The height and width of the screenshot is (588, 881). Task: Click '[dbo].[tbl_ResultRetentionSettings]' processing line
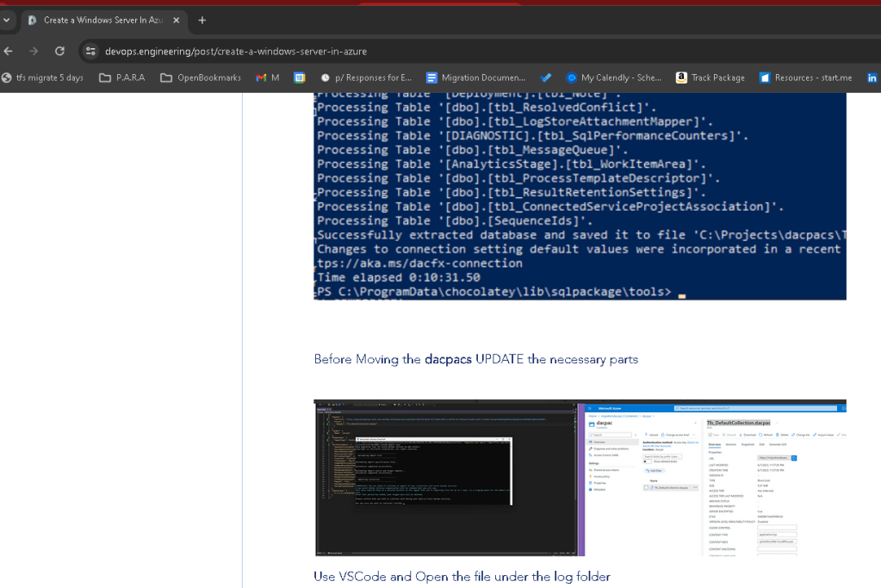512,193
